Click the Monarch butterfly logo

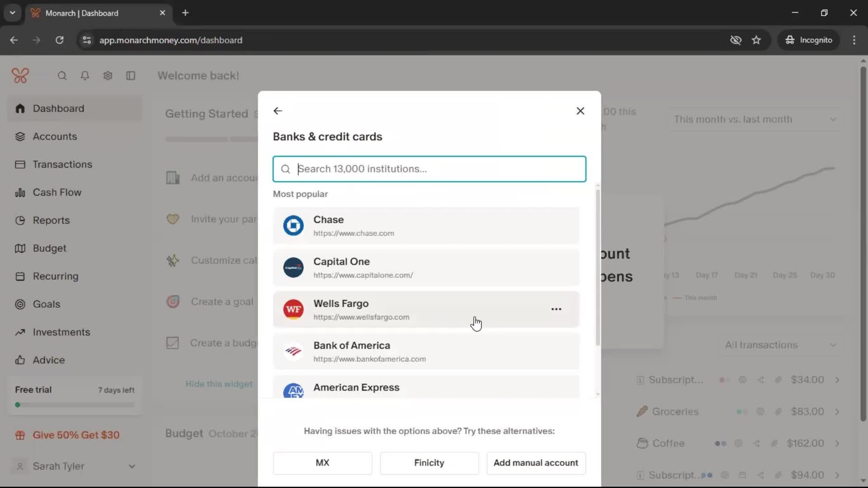point(20,75)
